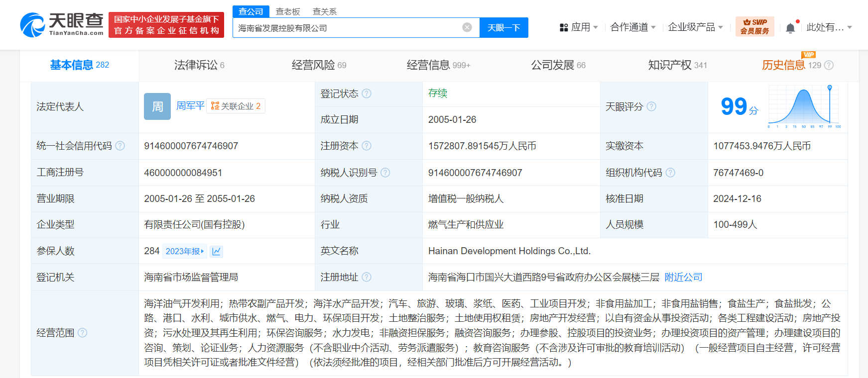Expand the 企业级产品 dropdown
868x378 pixels.
tap(695, 27)
